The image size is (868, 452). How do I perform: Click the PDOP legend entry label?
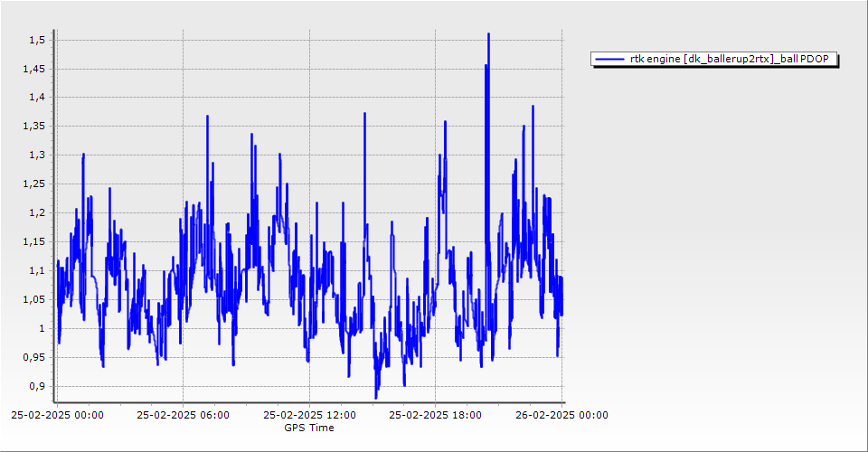pyautogui.click(x=729, y=59)
